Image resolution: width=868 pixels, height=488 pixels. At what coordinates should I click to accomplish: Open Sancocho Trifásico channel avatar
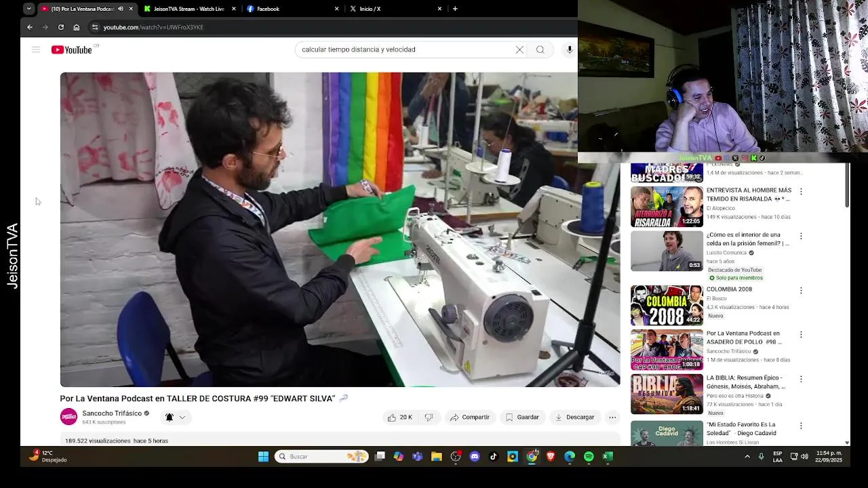(68, 417)
